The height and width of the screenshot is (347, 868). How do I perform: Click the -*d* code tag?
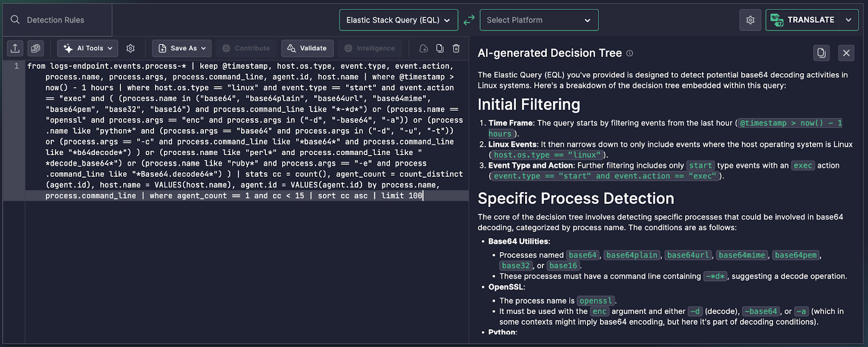click(716, 277)
